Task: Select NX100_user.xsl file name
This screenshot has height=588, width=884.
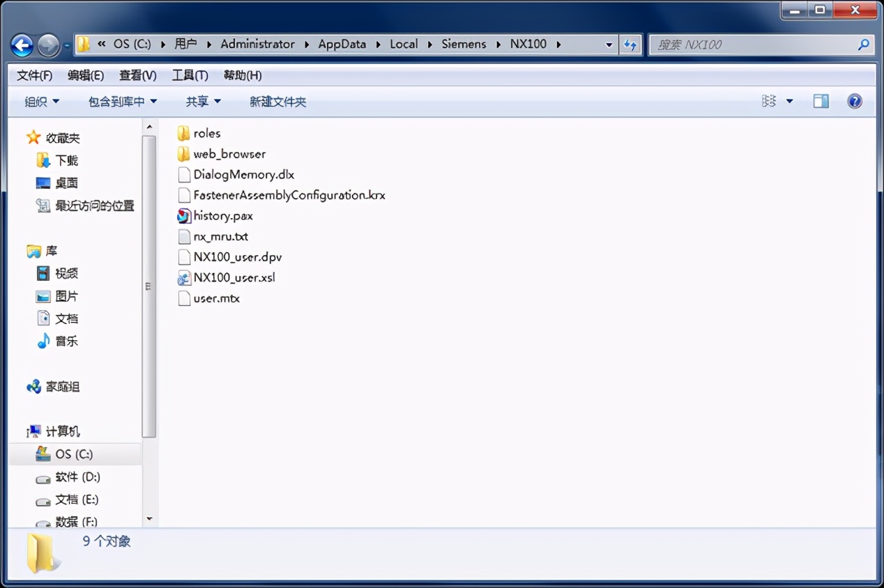Action: pos(234,278)
